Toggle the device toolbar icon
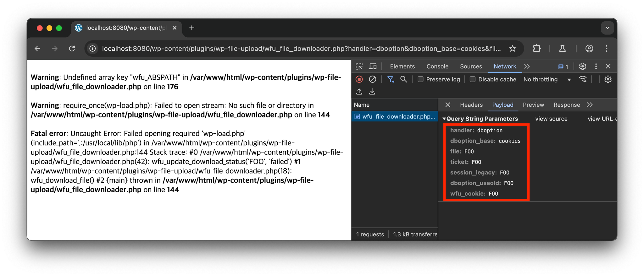Viewport: 644px width, 276px height. [373, 66]
